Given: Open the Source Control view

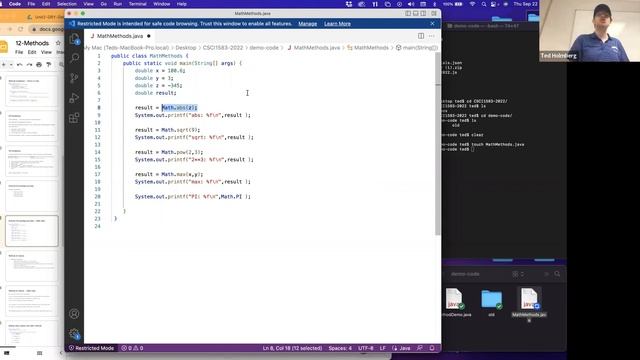Looking at the screenshot, I should pyautogui.click(x=74, y=78).
